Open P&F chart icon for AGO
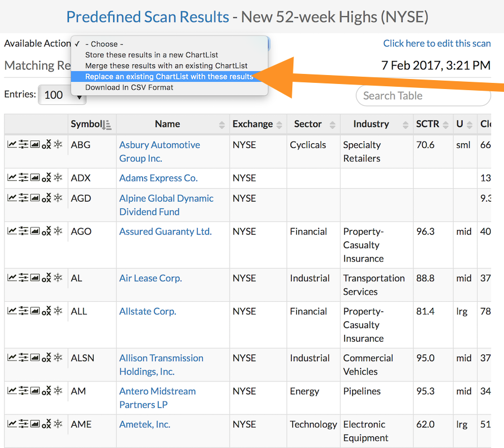Screen dimensions: 504x448 [46, 231]
